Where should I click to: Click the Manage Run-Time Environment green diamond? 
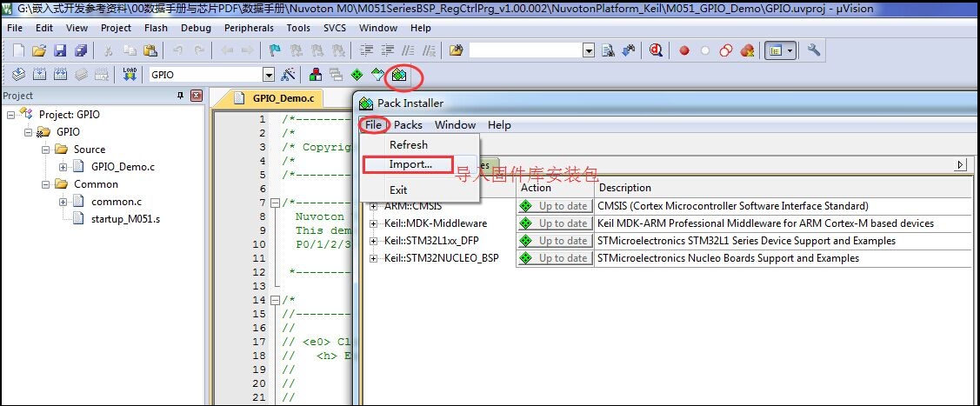[x=357, y=75]
